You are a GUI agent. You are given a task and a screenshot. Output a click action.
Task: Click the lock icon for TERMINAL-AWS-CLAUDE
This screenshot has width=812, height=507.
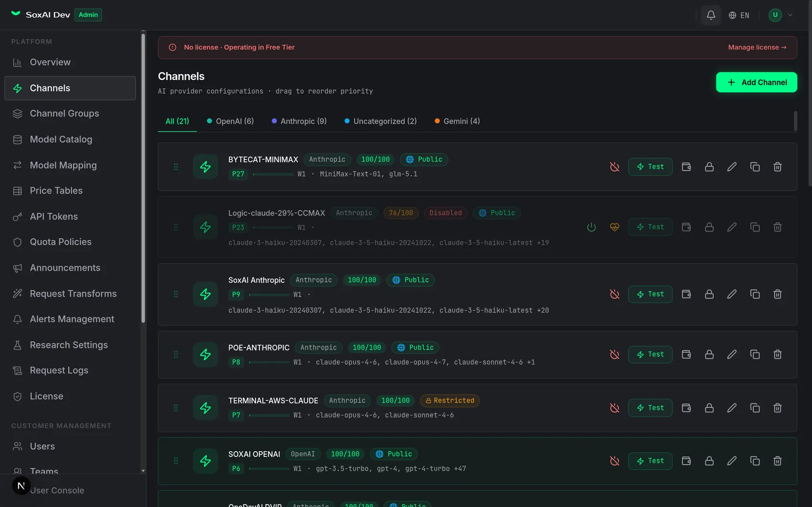click(709, 408)
